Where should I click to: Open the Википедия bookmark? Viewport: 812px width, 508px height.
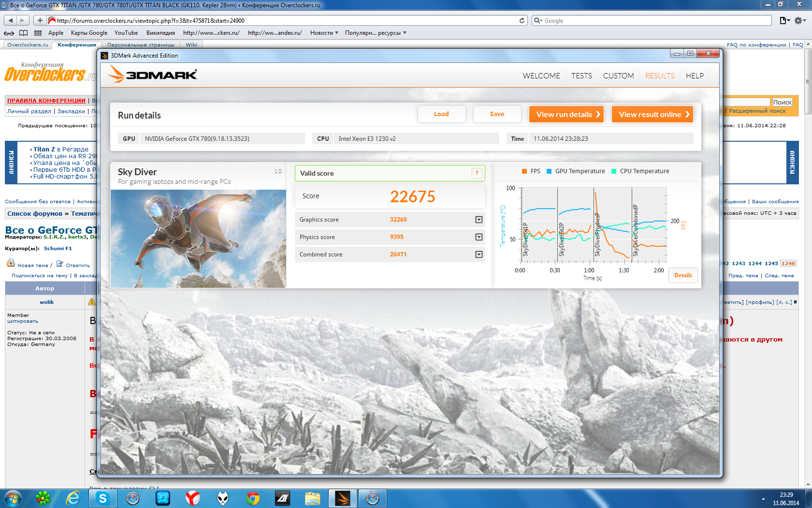coord(160,33)
